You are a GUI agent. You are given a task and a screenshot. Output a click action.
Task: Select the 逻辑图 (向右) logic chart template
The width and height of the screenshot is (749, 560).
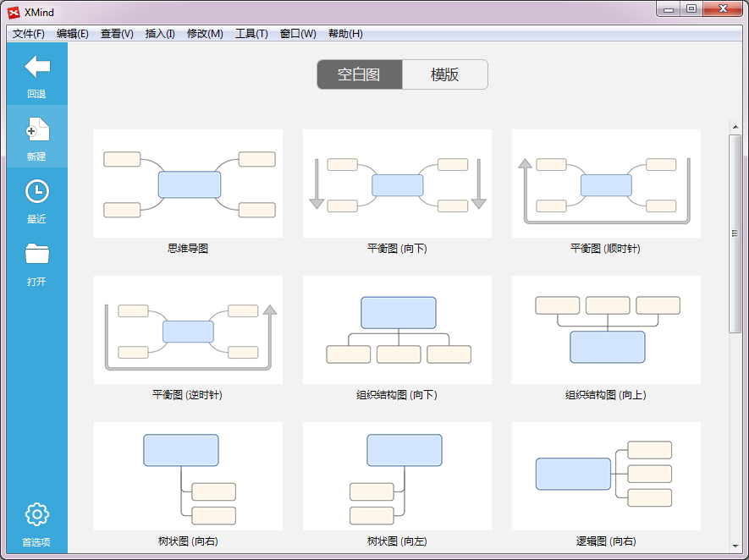pos(606,474)
